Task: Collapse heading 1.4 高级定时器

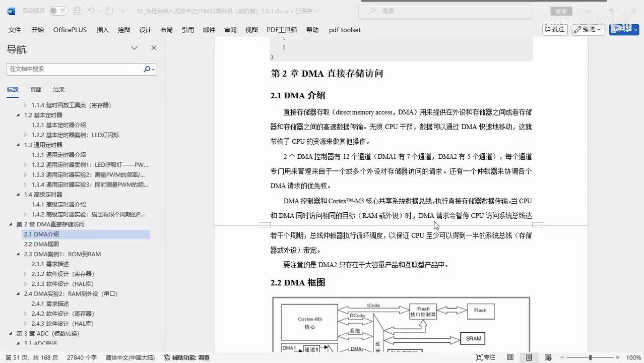Action: (x=19, y=195)
